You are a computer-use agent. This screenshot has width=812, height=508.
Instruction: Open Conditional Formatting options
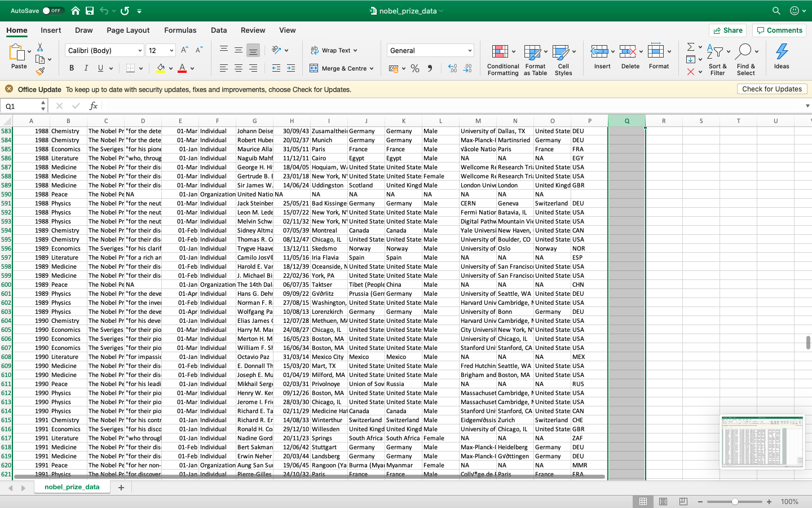click(502, 59)
